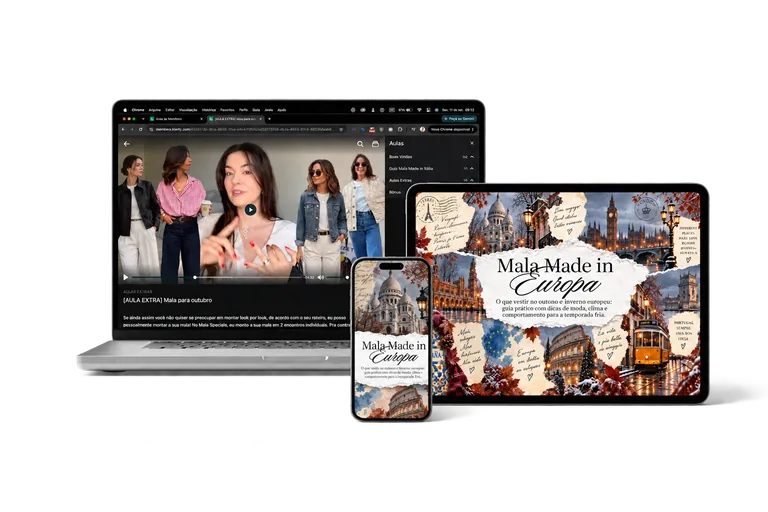Screen dimensions: 768x512
Task: Go forward using Chrome's forward arrow
Action: pos(132,129)
